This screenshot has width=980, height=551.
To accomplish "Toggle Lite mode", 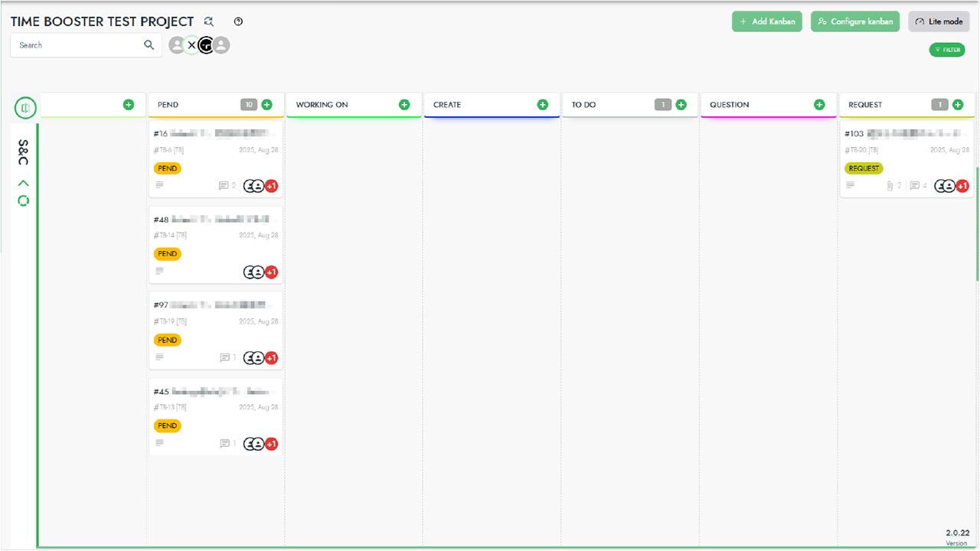I will tap(939, 21).
